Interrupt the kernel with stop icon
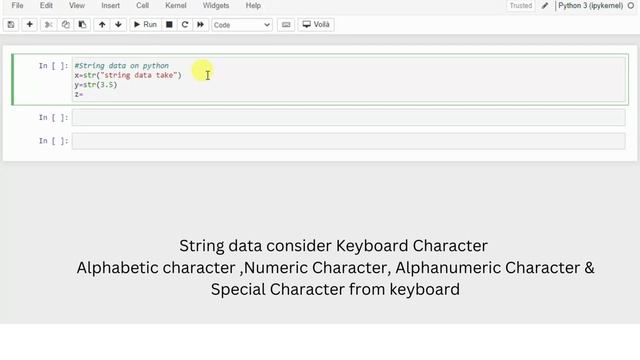Image resolution: width=640 pixels, height=360 pixels. (x=169, y=25)
